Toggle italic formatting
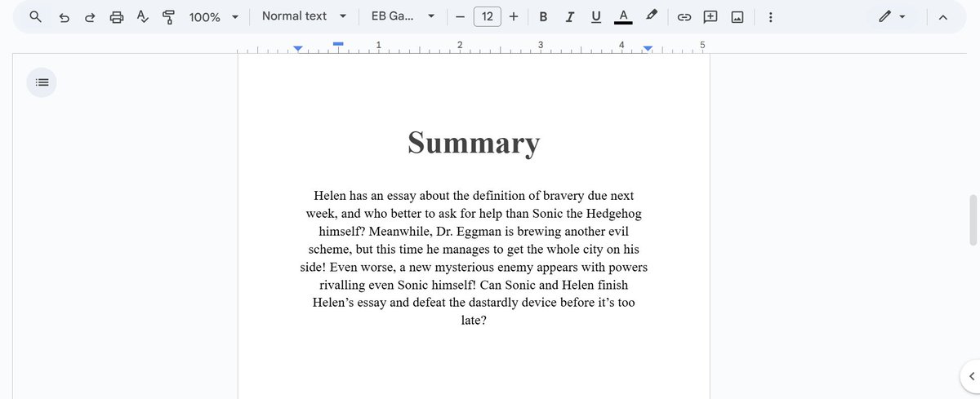This screenshot has height=399, width=980. coord(570,16)
